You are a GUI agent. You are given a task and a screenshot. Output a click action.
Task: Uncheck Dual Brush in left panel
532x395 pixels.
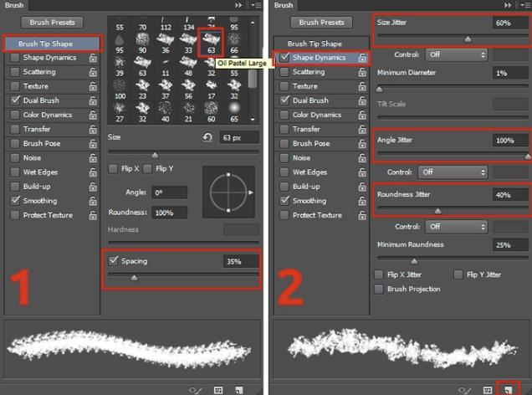click(15, 100)
